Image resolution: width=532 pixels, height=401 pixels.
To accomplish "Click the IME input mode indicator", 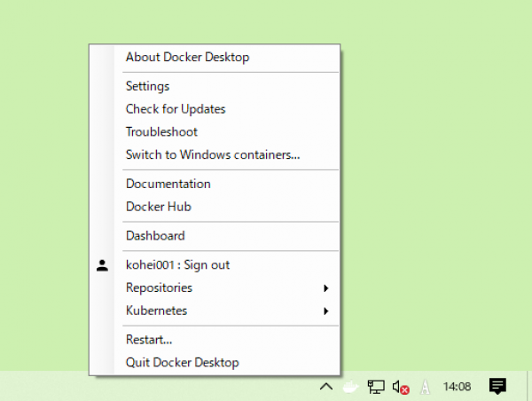I will point(425,387).
